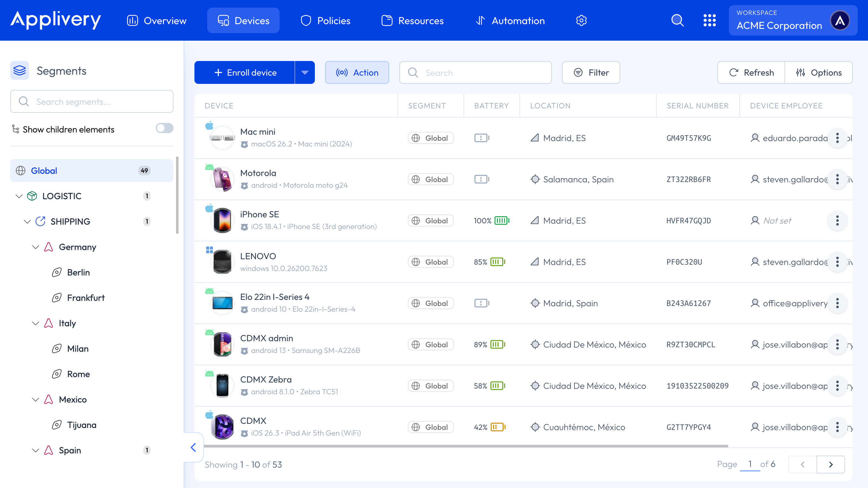Screen dimensions: 868x488
Task: Open the apps grid launcher icon
Action: 709,21
